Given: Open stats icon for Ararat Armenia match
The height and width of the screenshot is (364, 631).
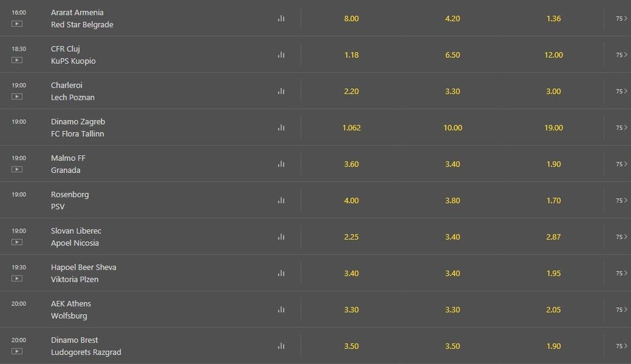Looking at the screenshot, I should click(x=281, y=18).
